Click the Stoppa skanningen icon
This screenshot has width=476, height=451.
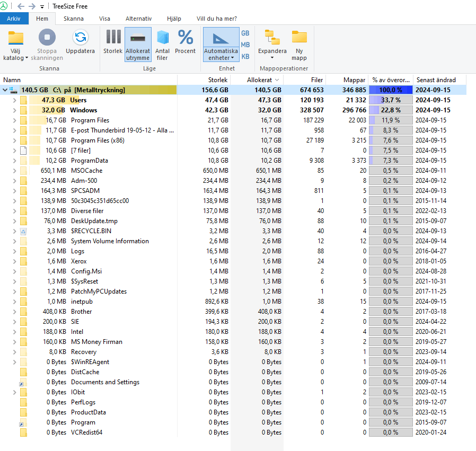click(x=47, y=37)
